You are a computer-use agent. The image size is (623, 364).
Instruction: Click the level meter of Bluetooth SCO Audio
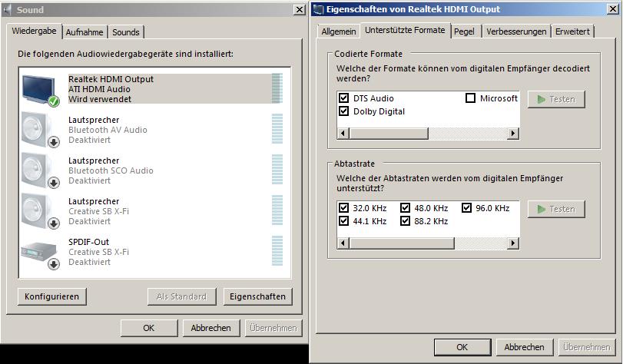pyautogui.click(x=277, y=170)
